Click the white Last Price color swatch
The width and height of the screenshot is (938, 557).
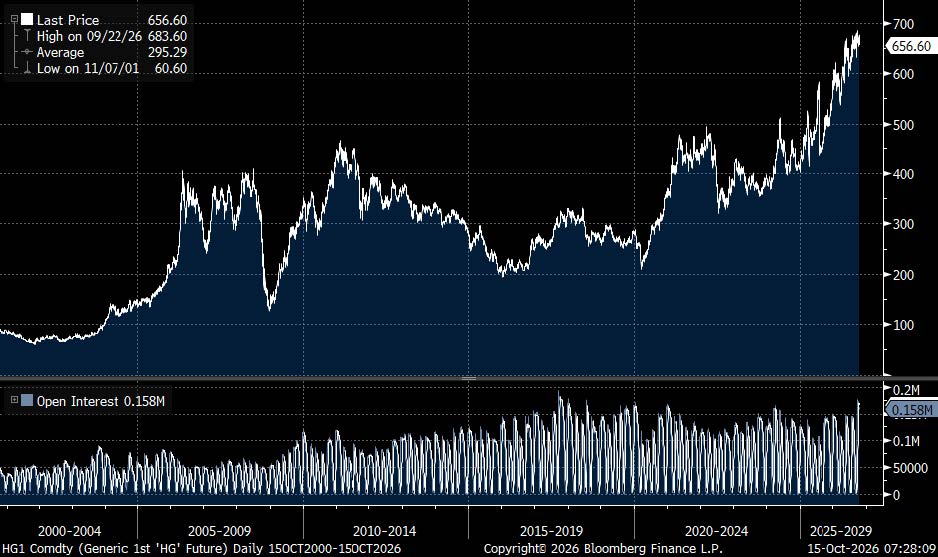(x=27, y=19)
